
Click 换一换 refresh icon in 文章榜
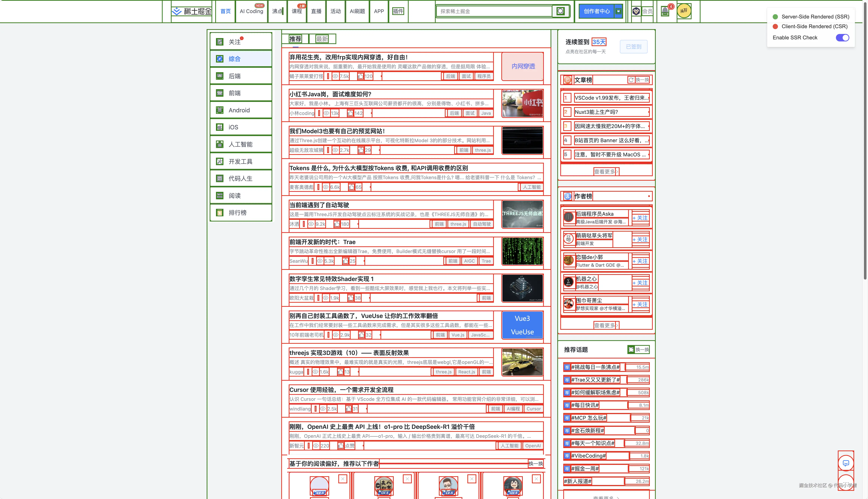(631, 80)
